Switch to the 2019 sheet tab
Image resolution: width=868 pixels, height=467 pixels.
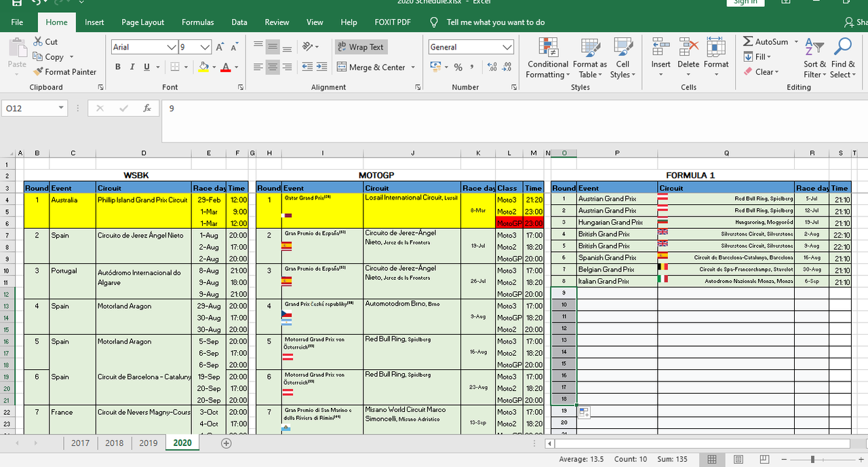[148, 443]
